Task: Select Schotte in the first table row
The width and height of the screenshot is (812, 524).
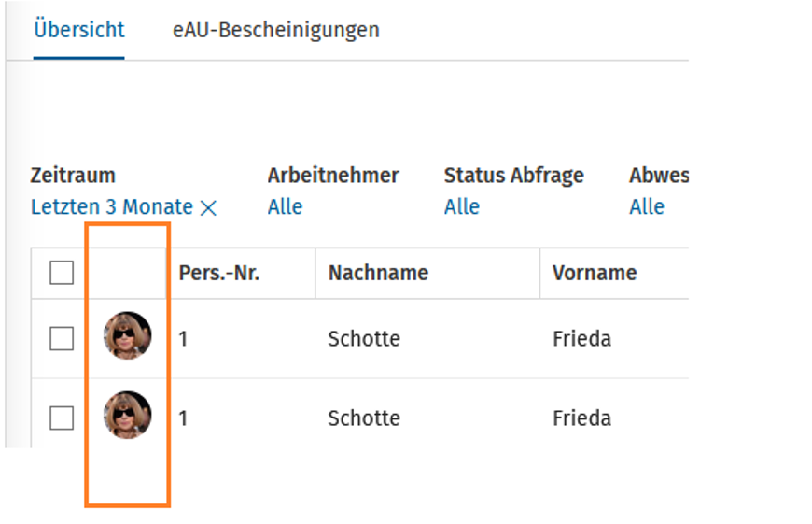Action: (364, 339)
